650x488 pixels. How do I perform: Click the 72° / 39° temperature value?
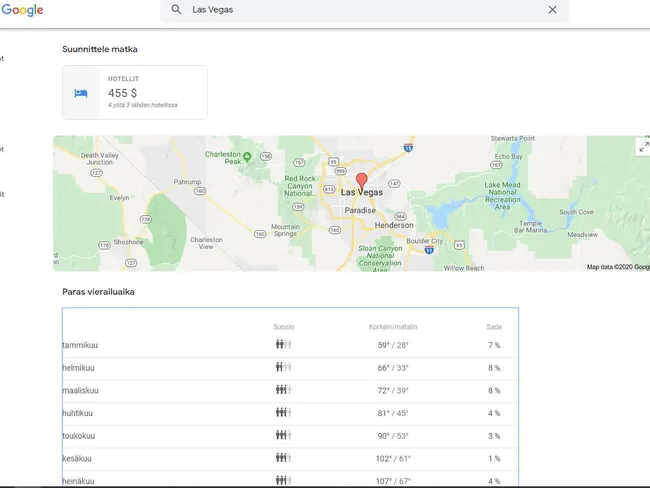(393, 391)
